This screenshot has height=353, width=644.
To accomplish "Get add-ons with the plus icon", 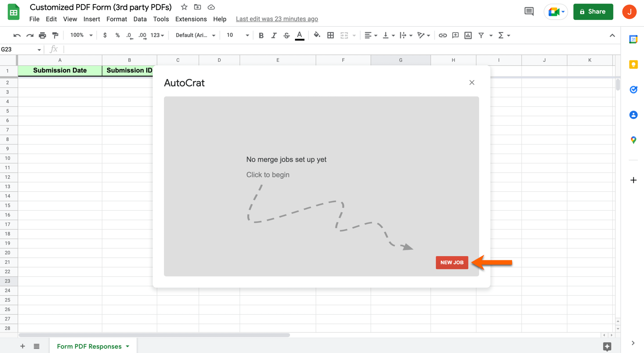I will tap(633, 180).
